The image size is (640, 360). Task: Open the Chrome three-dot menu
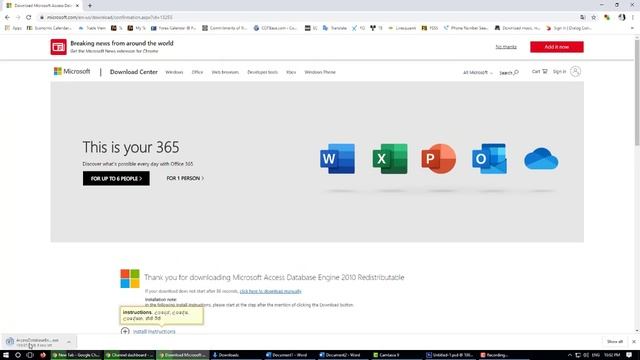tap(633, 17)
